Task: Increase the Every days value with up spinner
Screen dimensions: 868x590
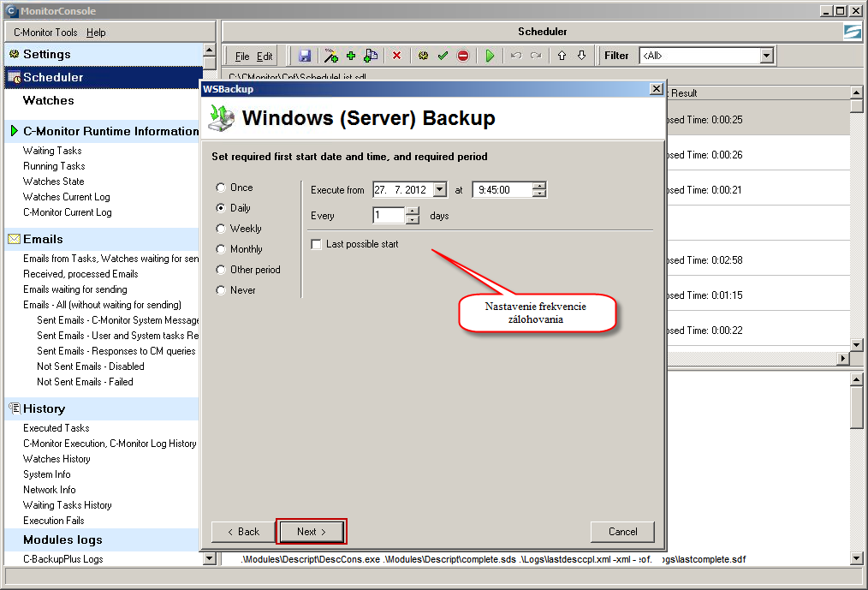Action: tap(413, 211)
